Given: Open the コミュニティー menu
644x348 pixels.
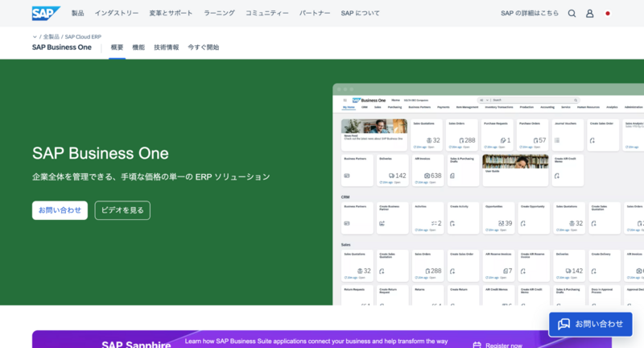Looking at the screenshot, I should point(267,13).
